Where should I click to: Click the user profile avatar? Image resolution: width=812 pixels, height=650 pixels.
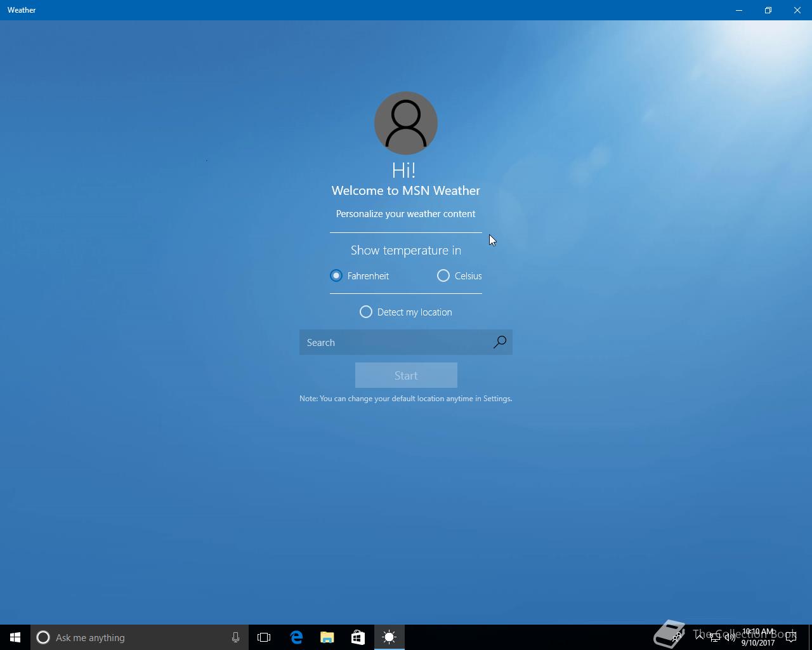click(x=406, y=123)
